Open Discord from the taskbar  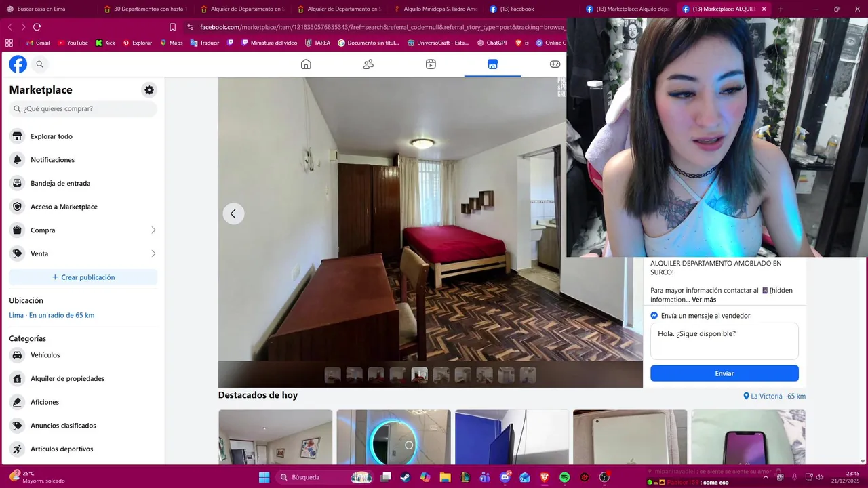(505, 477)
